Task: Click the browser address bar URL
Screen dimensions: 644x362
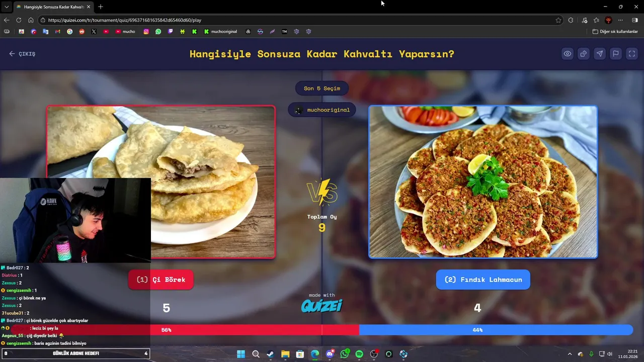Action: 125,20
